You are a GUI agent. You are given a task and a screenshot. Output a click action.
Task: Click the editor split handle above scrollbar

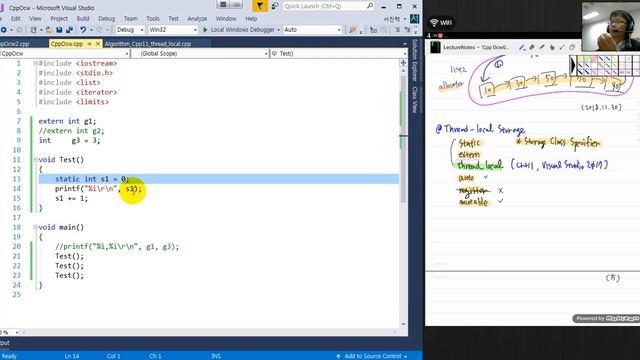click(x=403, y=62)
